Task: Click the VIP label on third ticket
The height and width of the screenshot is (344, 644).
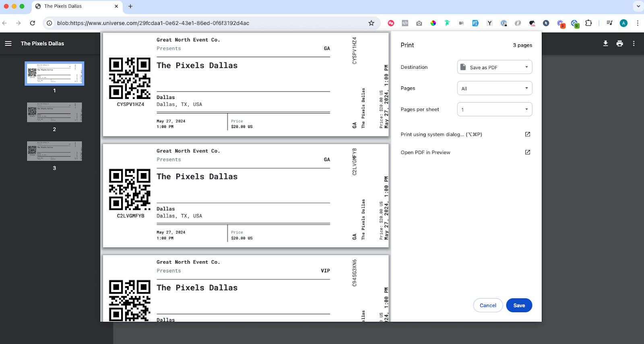Action: click(325, 271)
